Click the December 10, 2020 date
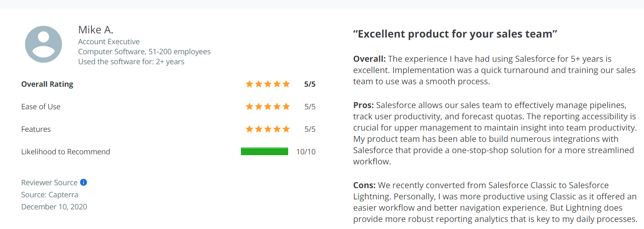644x229 pixels. click(54, 207)
